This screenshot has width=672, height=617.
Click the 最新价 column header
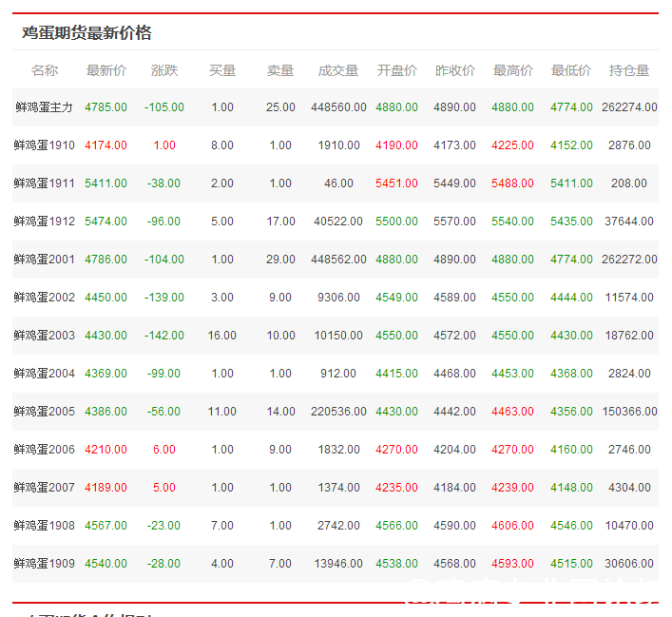click(106, 70)
